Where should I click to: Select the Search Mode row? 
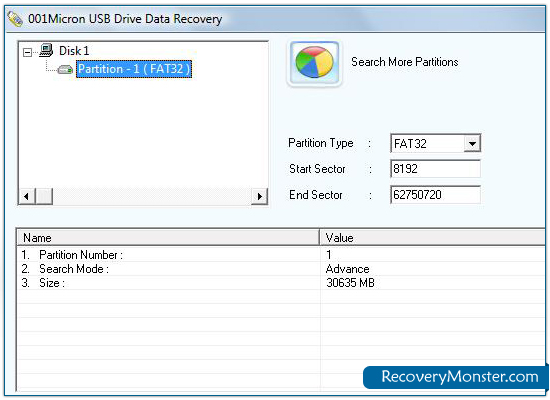281,269
